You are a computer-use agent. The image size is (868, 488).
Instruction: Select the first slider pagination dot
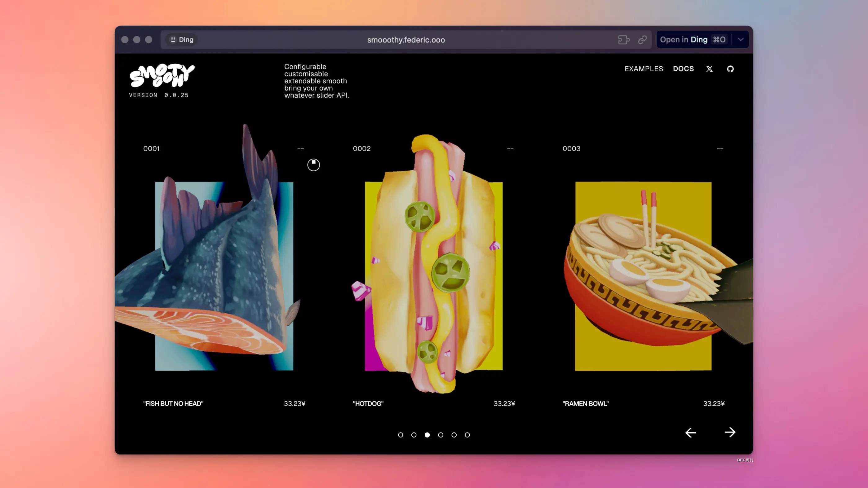400,435
